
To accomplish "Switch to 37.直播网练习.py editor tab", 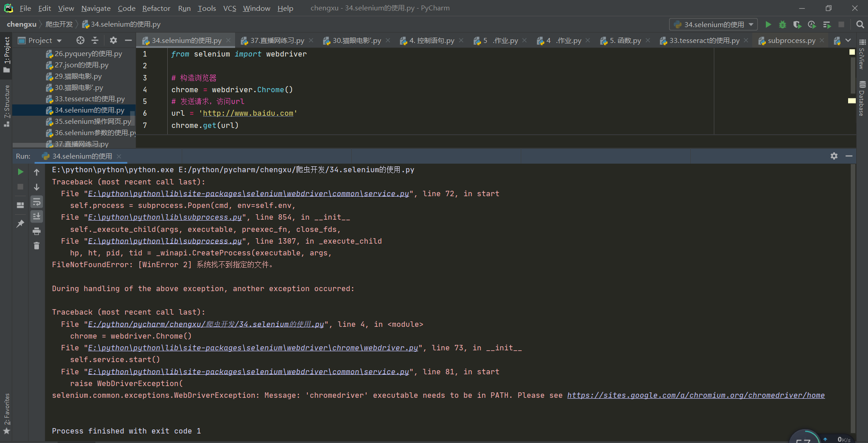I will (277, 40).
